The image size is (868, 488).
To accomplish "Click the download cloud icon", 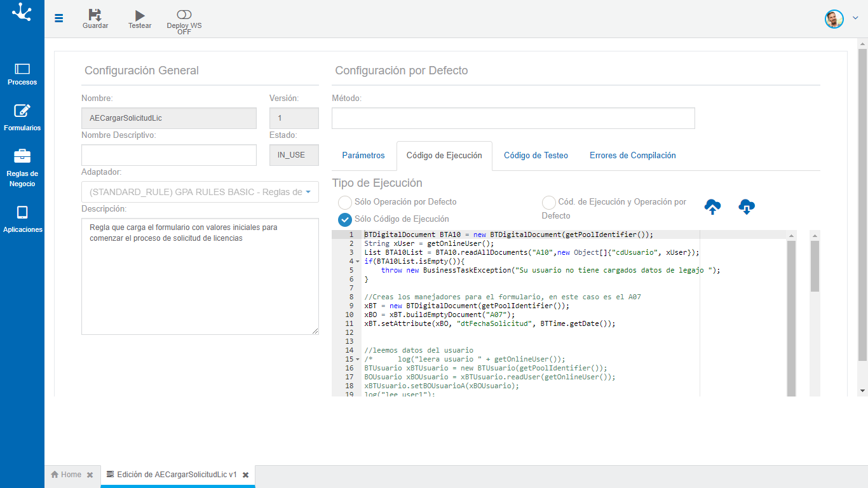I will pos(747,207).
